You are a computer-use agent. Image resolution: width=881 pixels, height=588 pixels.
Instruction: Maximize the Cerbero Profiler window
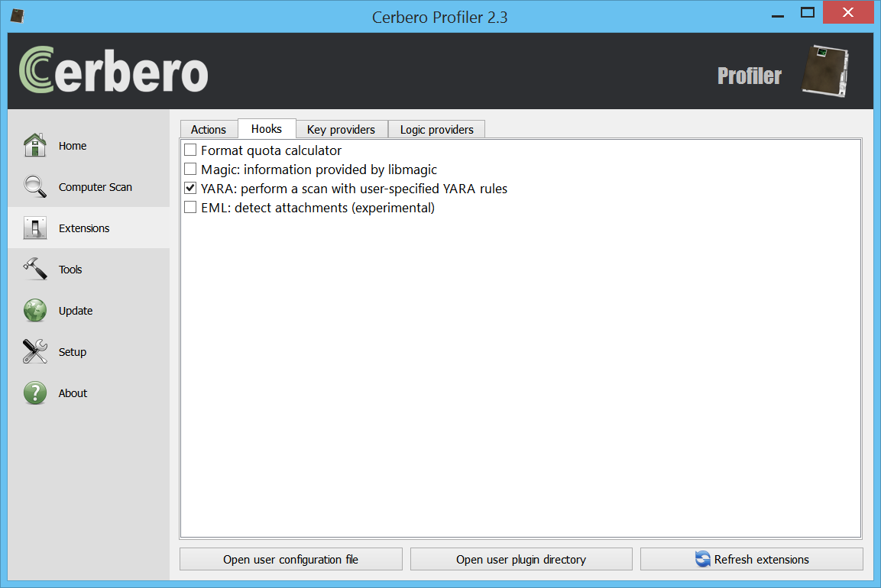pos(808,12)
